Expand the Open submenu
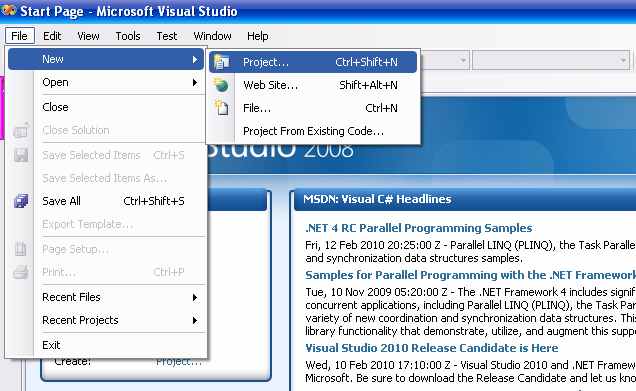Viewport: 636px width, 391px height. pos(106,82)
